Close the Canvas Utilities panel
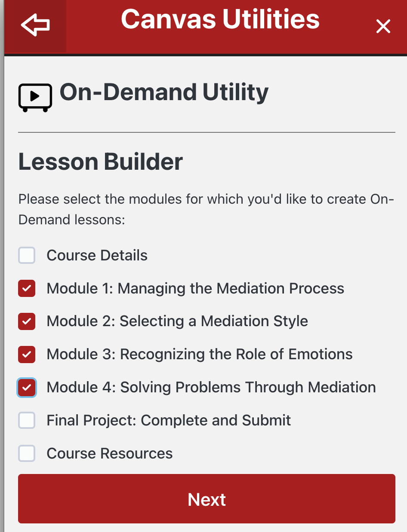Image resolution: width=407 pixels, height=532 pixels. pyautogui.click(x=383, y=26)
